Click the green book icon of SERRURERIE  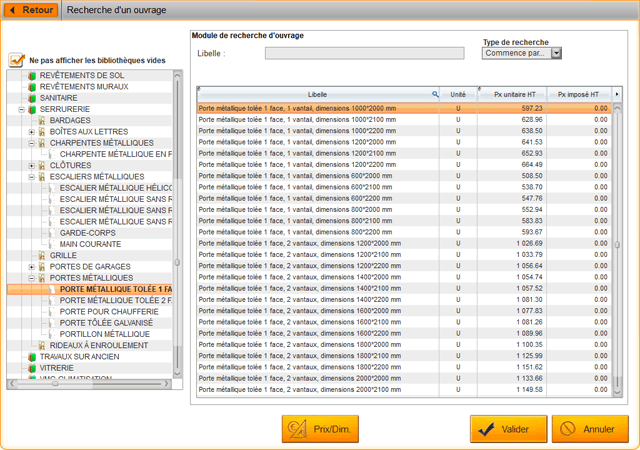[x=32, y=109]
